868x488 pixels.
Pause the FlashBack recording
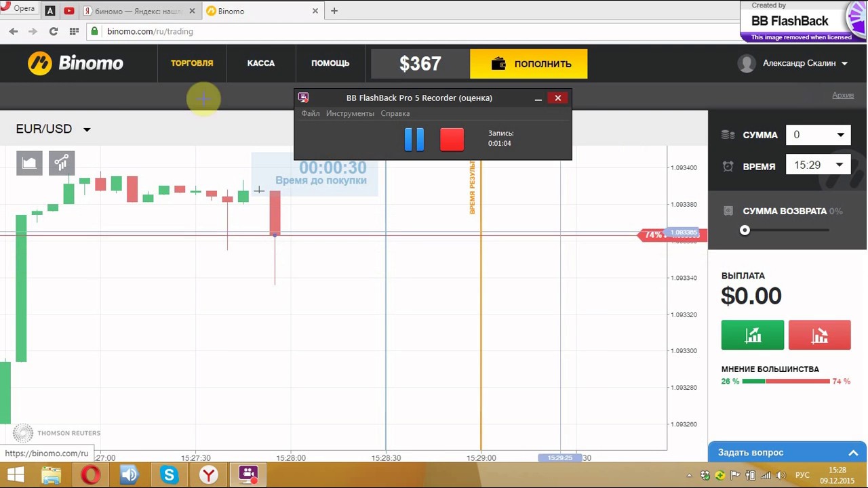pos(414,139)
